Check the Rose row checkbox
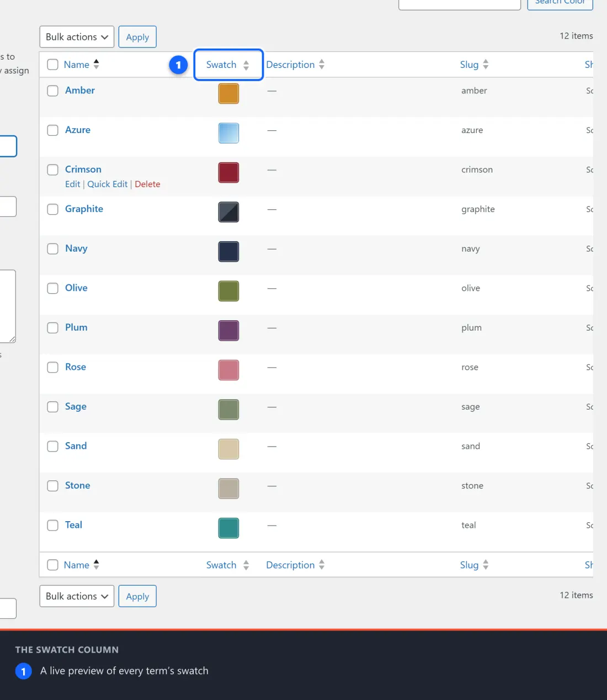Viewport: 607px width, 700px height. 52,367
